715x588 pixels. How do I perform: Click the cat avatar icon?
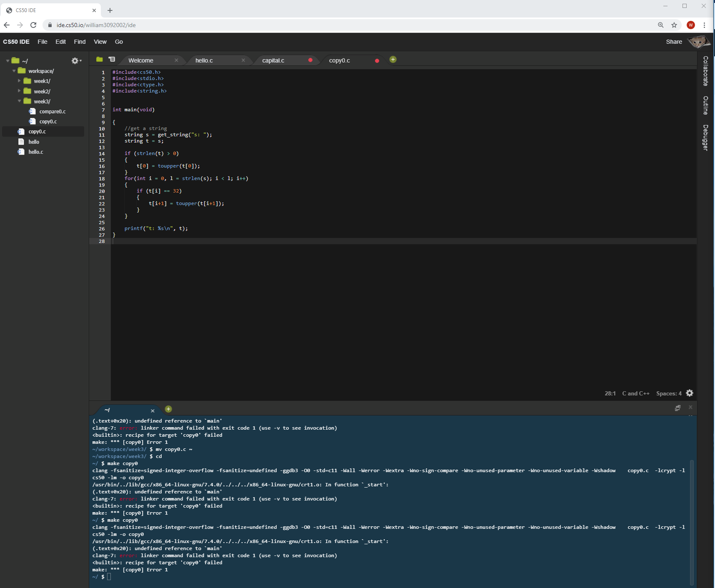[x=698, y=42]
